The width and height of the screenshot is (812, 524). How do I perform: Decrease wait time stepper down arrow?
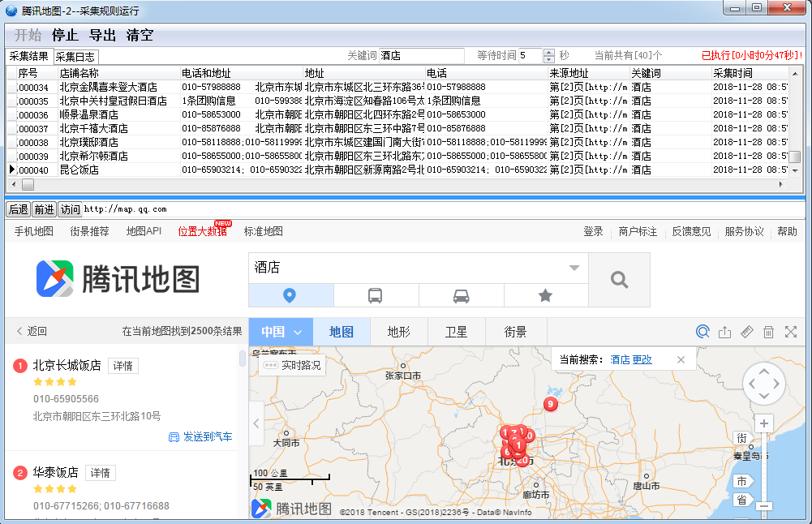pyautogui.click(x=549, y=59)
